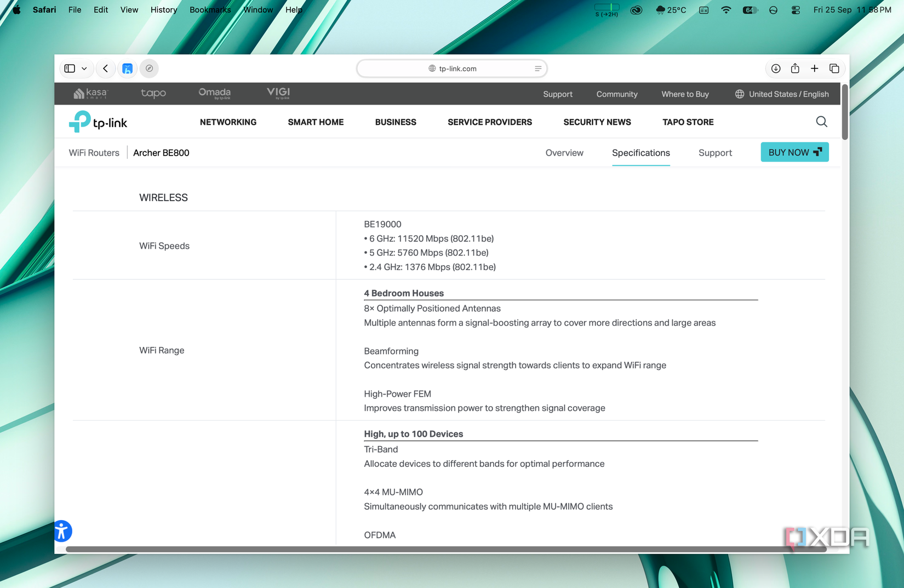Open the battery status menu
The image size is (904, 588).
click(750, 10)
